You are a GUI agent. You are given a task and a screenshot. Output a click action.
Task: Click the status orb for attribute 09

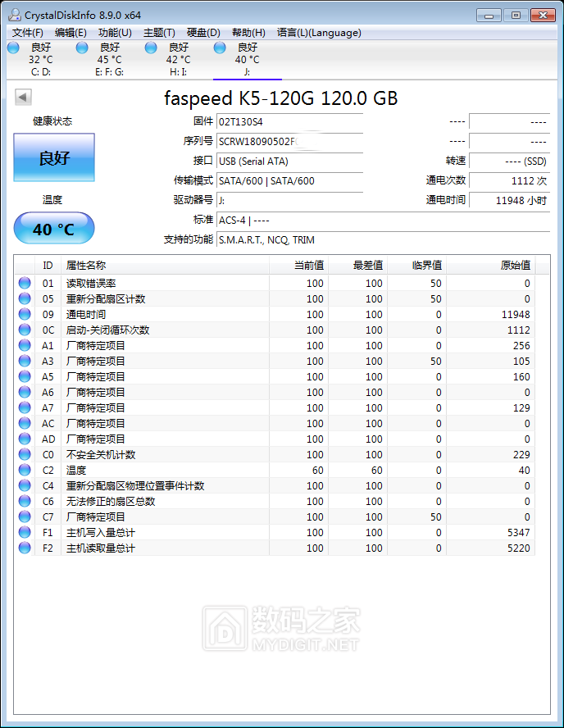point(25,314)
